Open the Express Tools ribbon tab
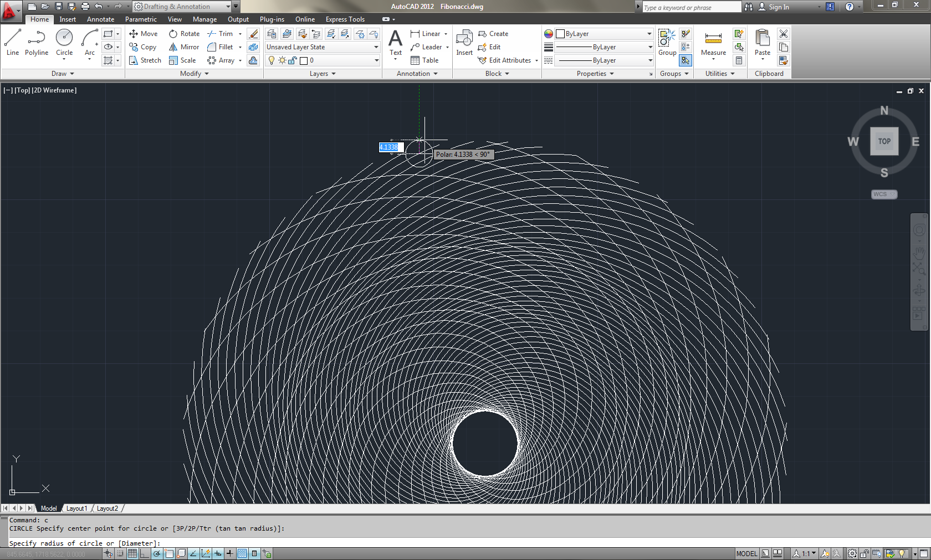The width and height of the screenshot is (931, 560). coord(345,19)
